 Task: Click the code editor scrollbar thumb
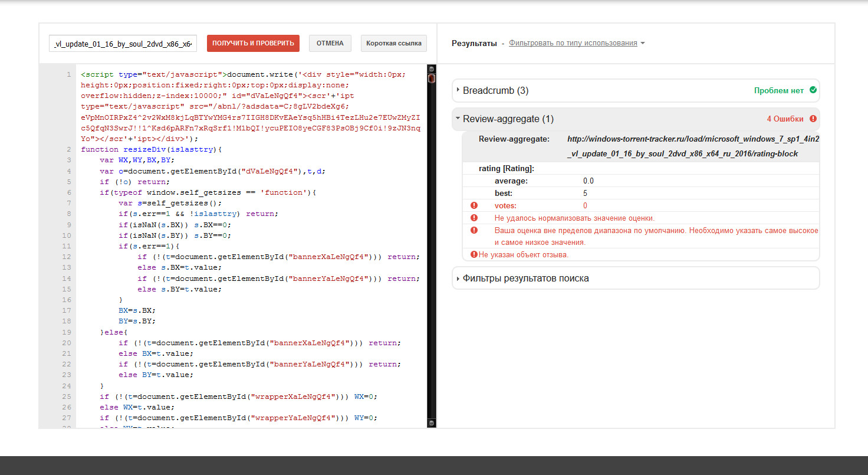pyautogui.click(x=431, y=78)
